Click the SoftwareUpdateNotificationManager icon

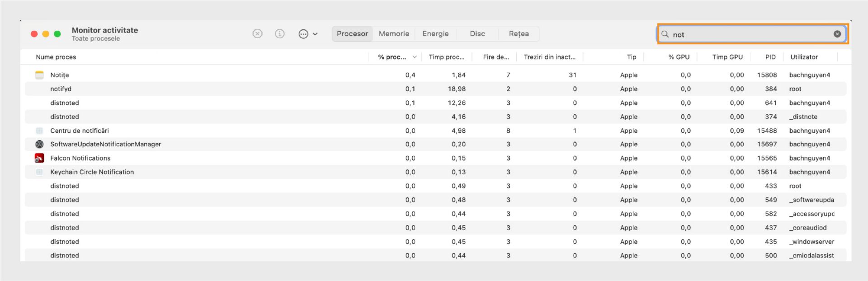(x=40, y=144)
